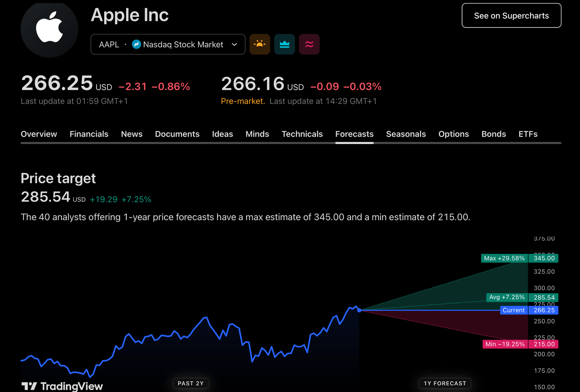The width and height of the screenshot is (580, 392).
Task: Select the Technicals tab
Action: click(302, 134)
